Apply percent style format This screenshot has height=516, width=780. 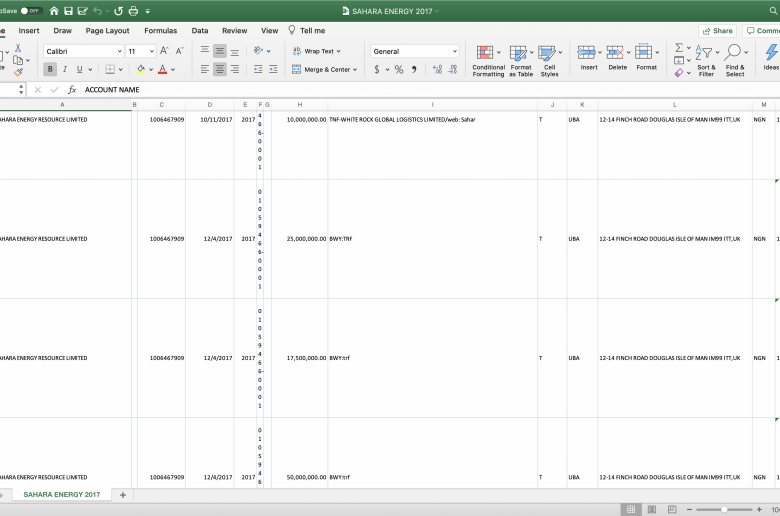tap(399, 70)
